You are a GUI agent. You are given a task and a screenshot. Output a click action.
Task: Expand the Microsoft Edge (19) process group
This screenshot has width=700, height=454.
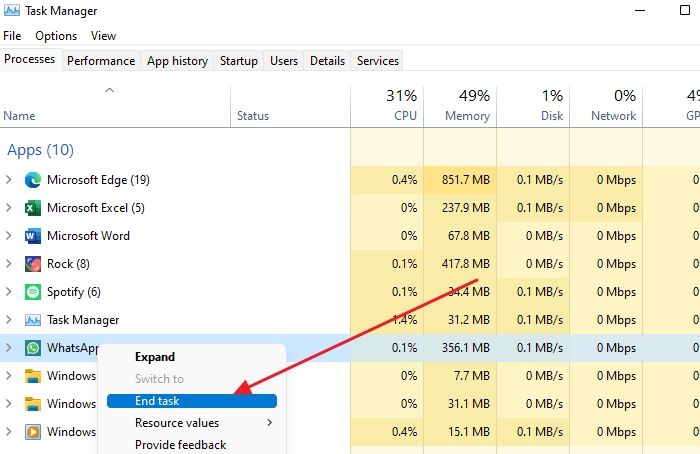(x=8, y=180)
